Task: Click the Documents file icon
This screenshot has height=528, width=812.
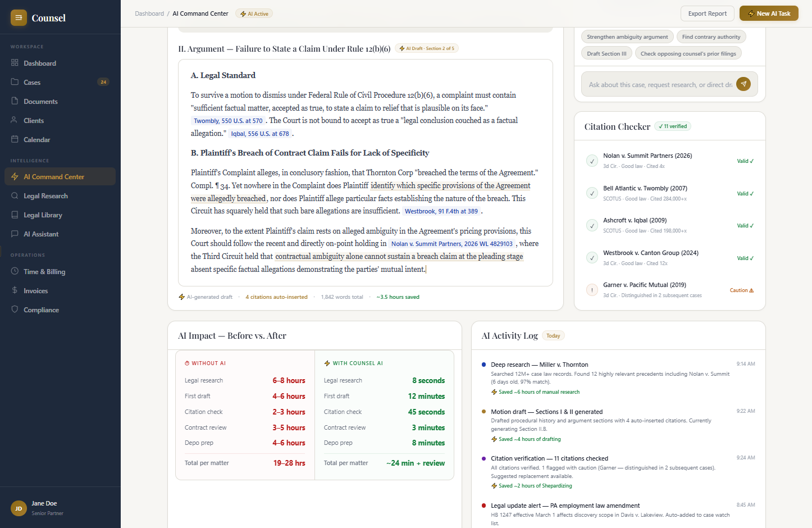Action: tap(15, 101)
